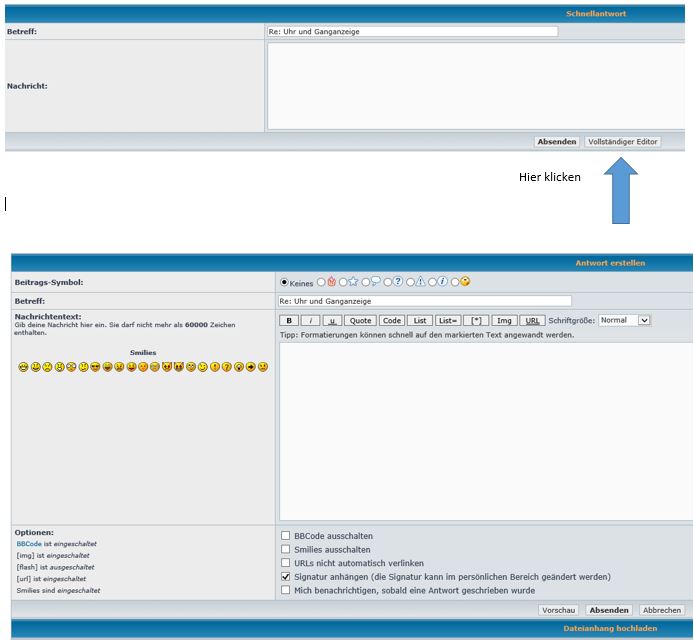Insert a Quote BBCode tag

point(360,320)
